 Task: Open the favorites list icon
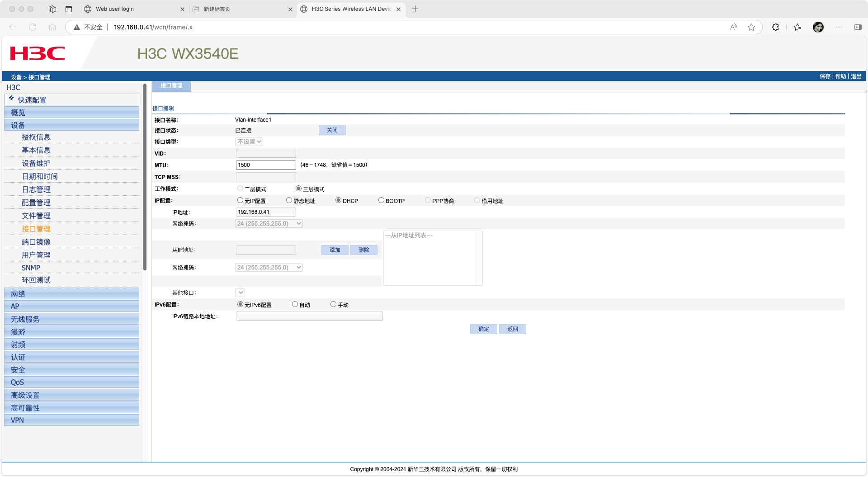point(797,27)
